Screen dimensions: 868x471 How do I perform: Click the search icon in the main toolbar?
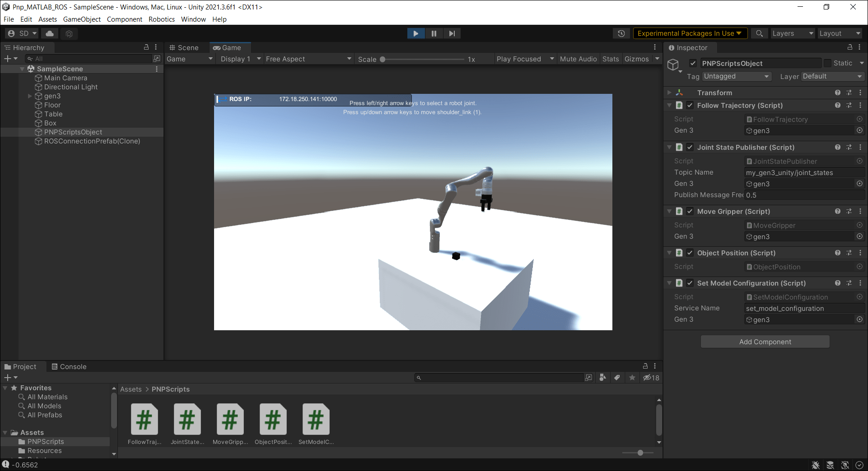[759, 33]
